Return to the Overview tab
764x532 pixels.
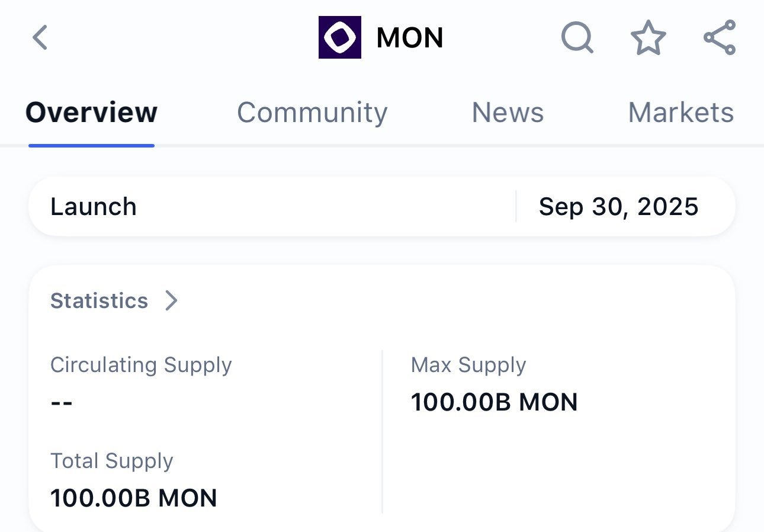[x=91, y=112]
